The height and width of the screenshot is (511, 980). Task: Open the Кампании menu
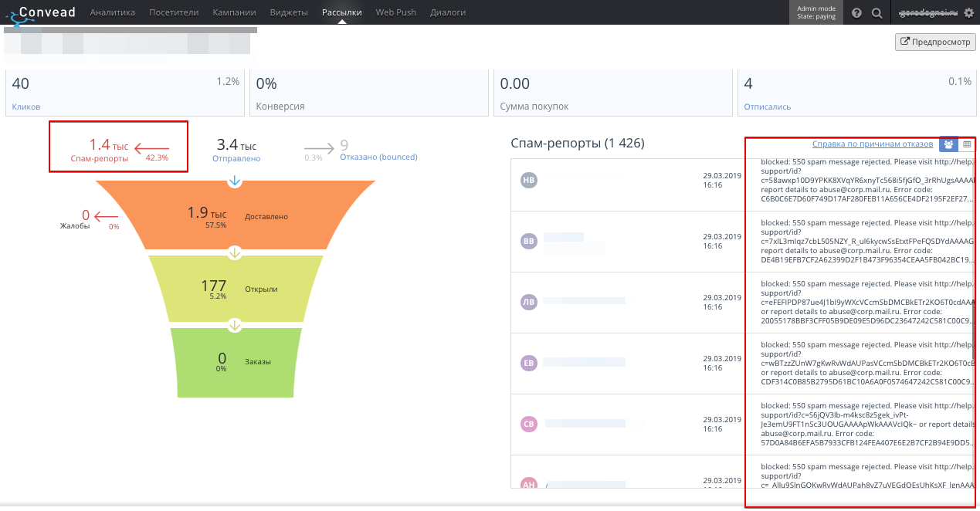(x=235, y=12)
